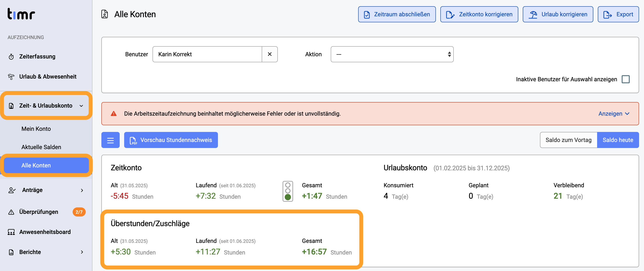The height and width of the screenshot is (271, 644).
Task: Click the +11:27 Stunden overtime Laufend value
Action: [220, 252]
